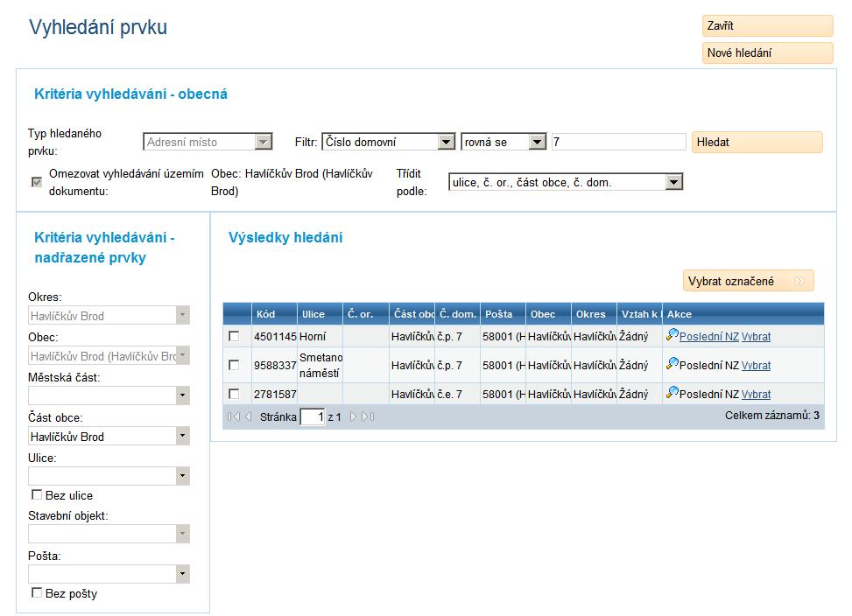
Task: Go to first page pager icon
Action: [x=234, y=416]
